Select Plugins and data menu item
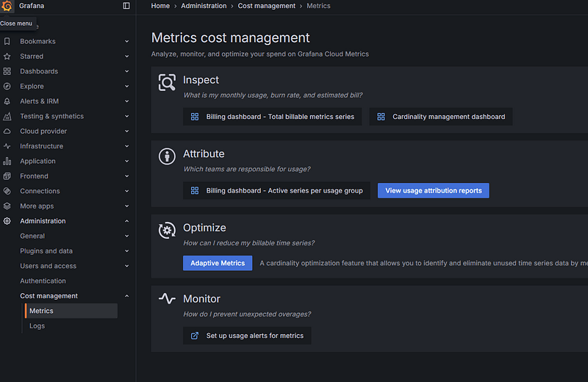588x382 pixels. pyautogui.click(x=46, y=251)
